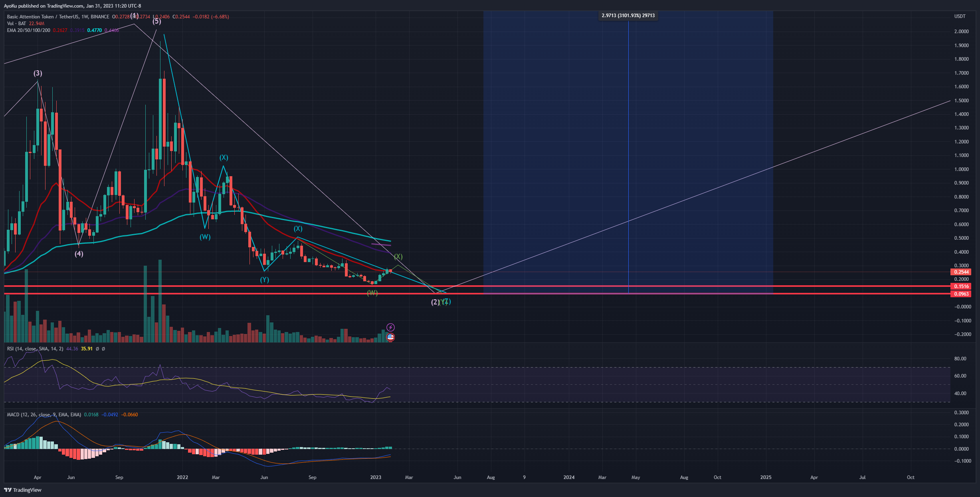The height and width of the screenshot is (497, 980).
Task: Click the AyoKu published on TradingView.com header
Action: pyautogui.click(x=72, y=6)
